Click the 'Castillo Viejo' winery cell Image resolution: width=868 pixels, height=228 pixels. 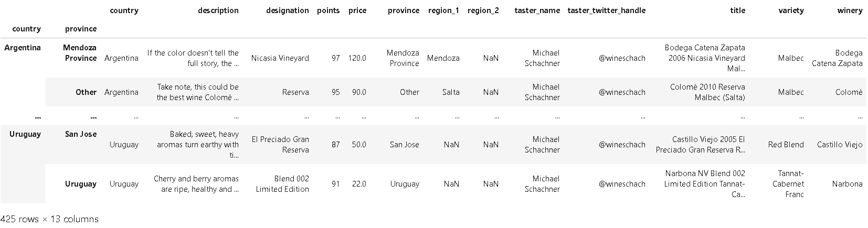pyautogui.click(x=840, y=145)
